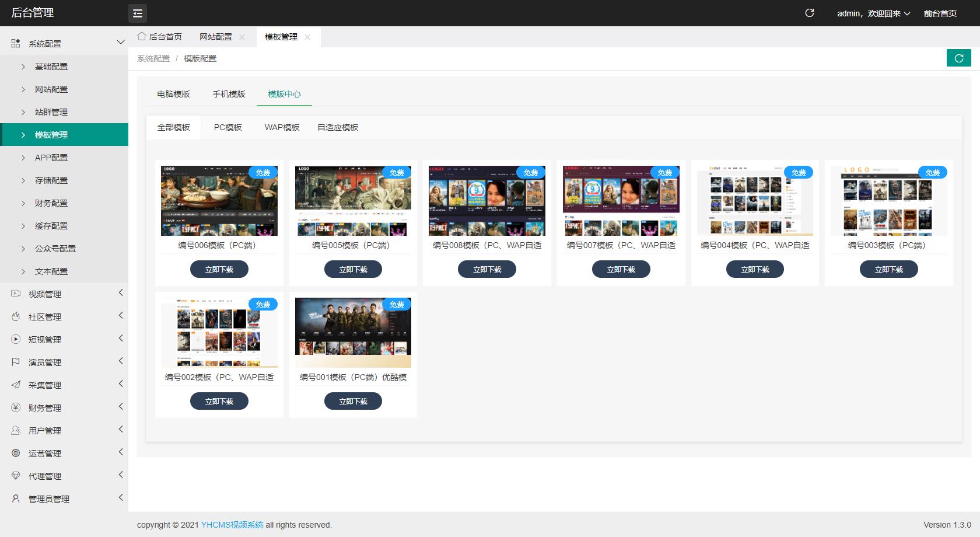Viewport: 980px width, 537px height.
Task: Download the 编号002模板 template
Action: [x=219, y=401]
